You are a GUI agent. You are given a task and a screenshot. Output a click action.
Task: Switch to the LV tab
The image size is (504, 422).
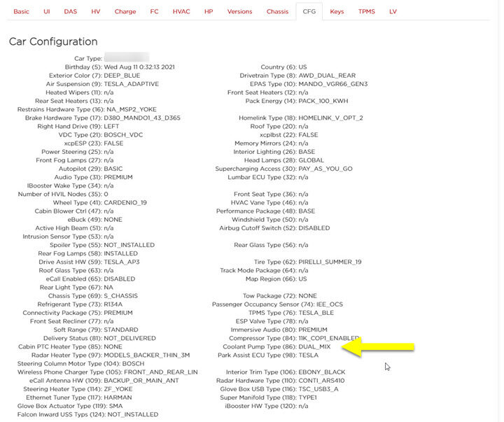point(393,12)
